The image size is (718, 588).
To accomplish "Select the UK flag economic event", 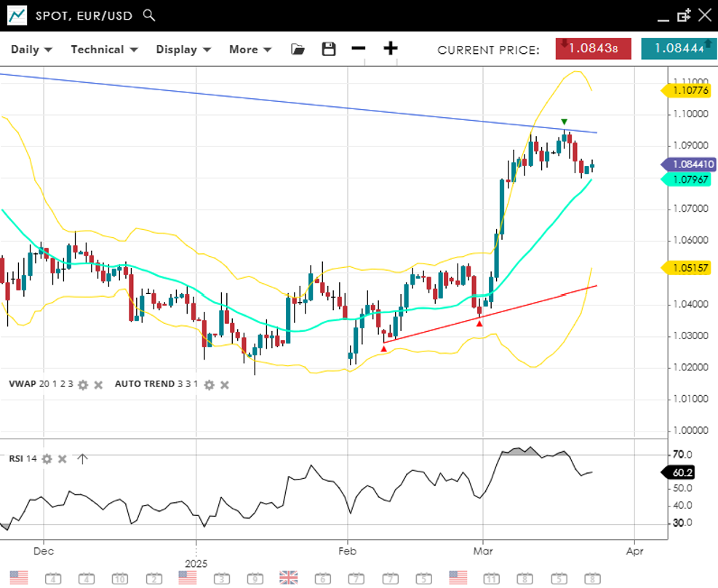I will pos(289,578).
